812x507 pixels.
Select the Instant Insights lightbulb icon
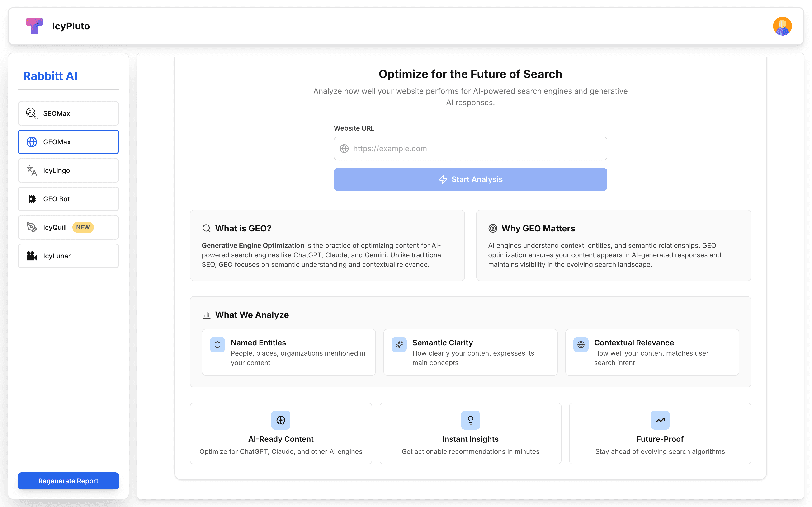470,420
